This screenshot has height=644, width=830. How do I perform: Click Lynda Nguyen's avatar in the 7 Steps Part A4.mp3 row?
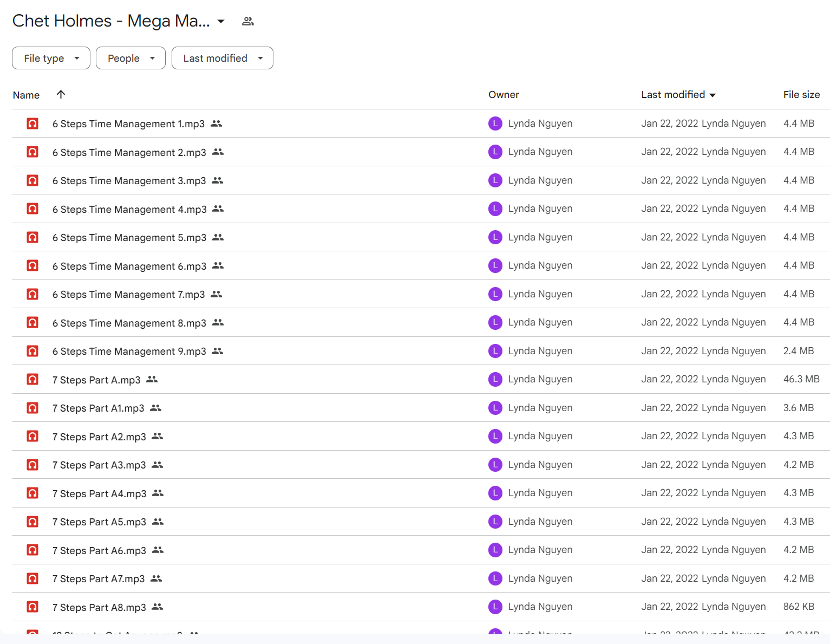pos(495,493)
